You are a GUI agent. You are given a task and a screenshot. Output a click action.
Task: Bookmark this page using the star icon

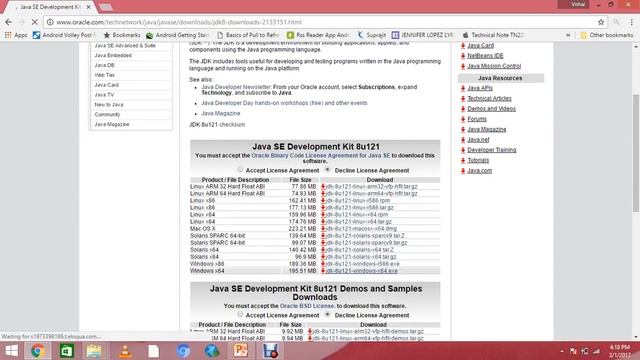point(601,22)
